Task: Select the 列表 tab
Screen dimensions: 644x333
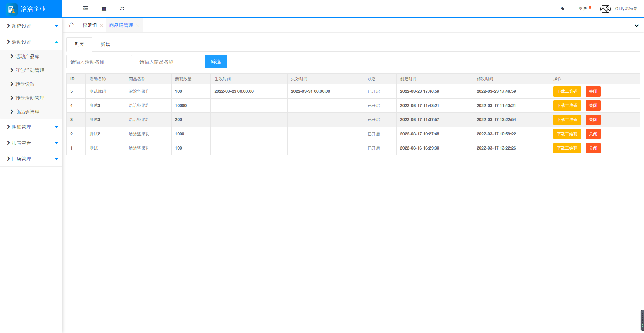Action: pos(79,44)
